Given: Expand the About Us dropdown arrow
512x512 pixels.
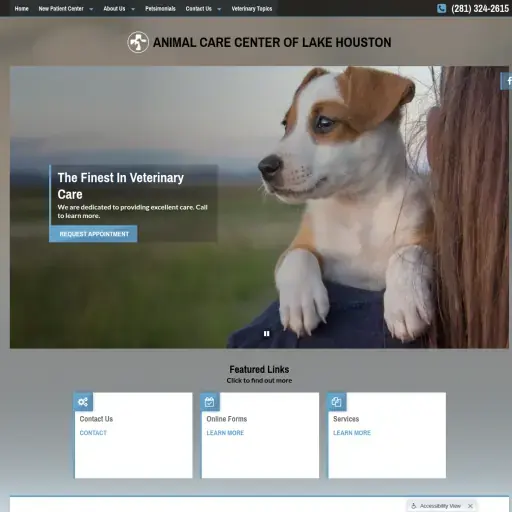Looking at the screenshot, I should click(133, 9).
